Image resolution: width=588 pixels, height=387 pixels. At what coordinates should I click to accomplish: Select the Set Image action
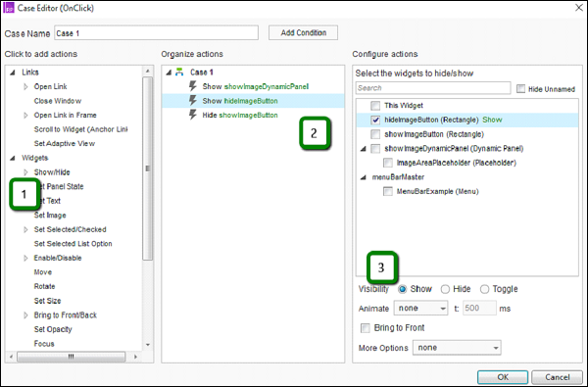click(50, 216)
